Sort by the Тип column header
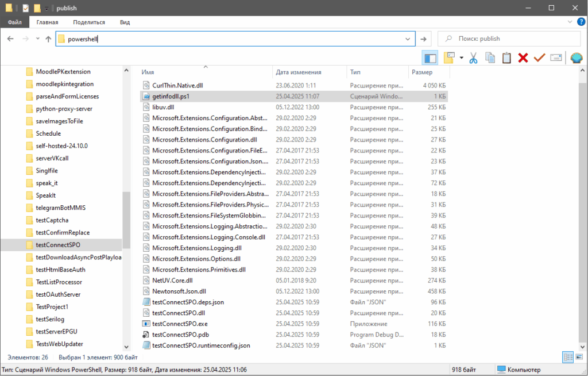 click(x=377, y=72)
